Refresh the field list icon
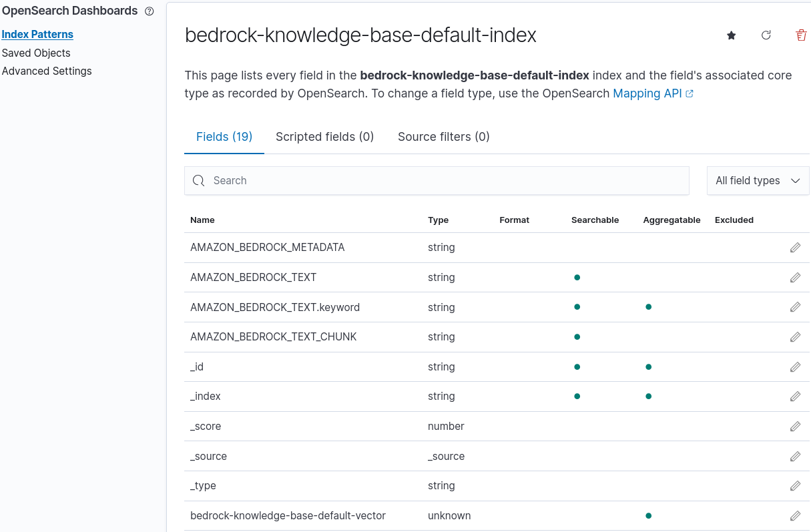Viewport: 811px width, 532px height. tap(766, 35)
